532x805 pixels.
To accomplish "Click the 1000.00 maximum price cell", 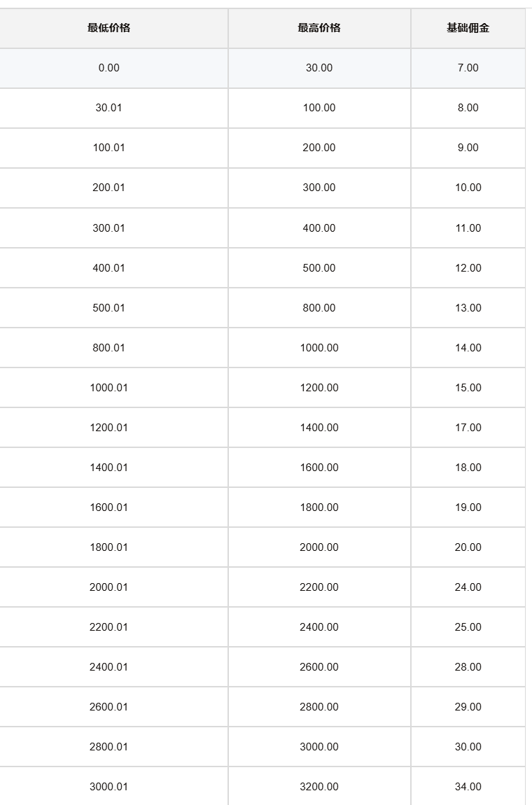I will pyautogui.click(x=319, y=348).
